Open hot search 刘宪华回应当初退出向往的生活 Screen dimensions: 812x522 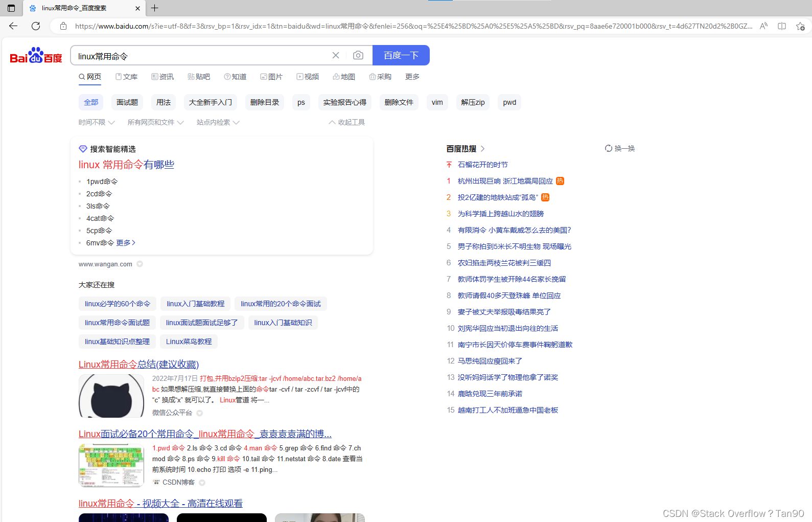point(508,328)
